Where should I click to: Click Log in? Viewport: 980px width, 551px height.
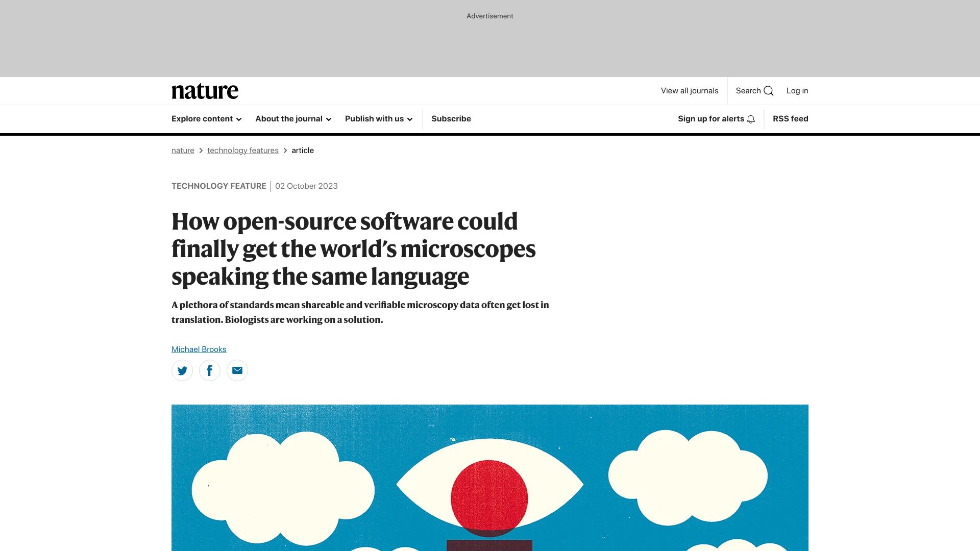(797, 91)
